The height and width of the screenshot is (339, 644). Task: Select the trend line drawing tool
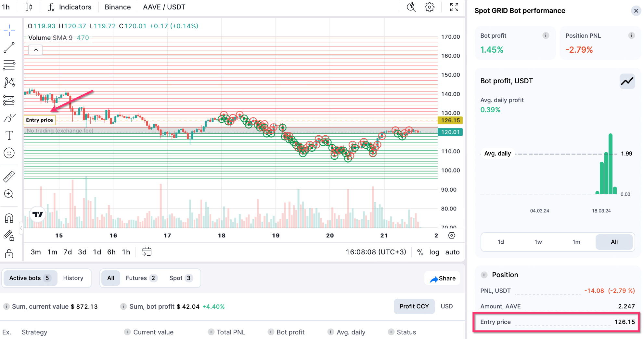coord(9,47)
